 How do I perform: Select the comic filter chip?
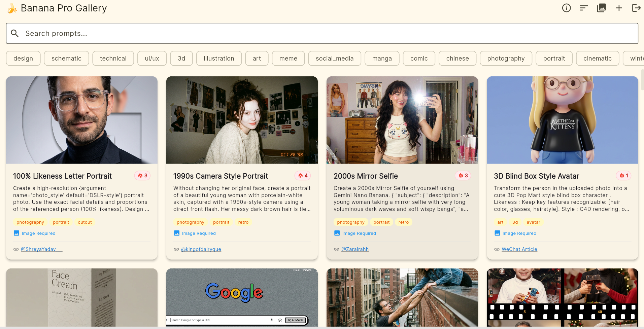tap(419, 59)
